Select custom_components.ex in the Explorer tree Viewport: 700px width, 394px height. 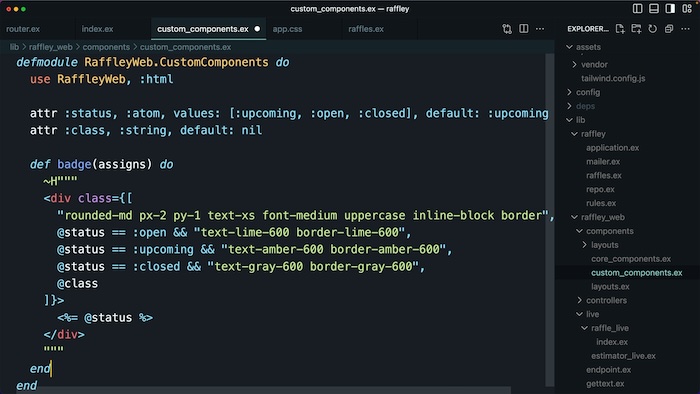637,273
